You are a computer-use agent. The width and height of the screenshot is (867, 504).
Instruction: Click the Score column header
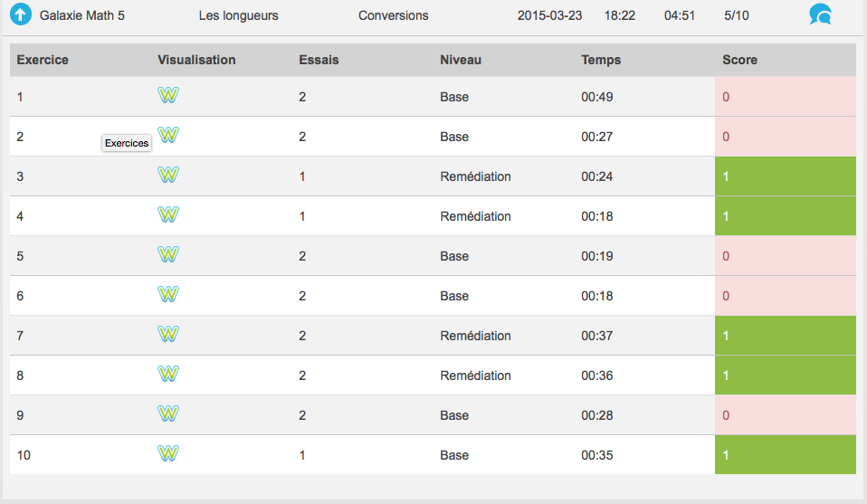click(739, 60)
